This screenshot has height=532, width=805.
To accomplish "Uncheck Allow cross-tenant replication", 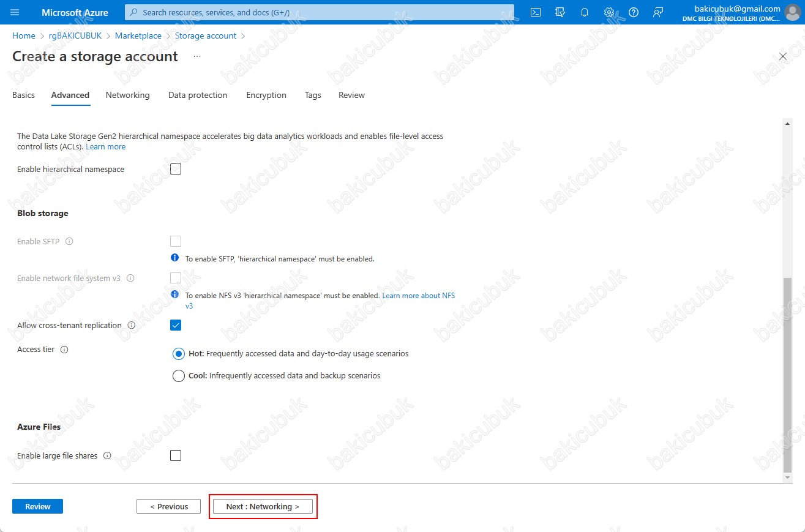I will pos(176,325).
